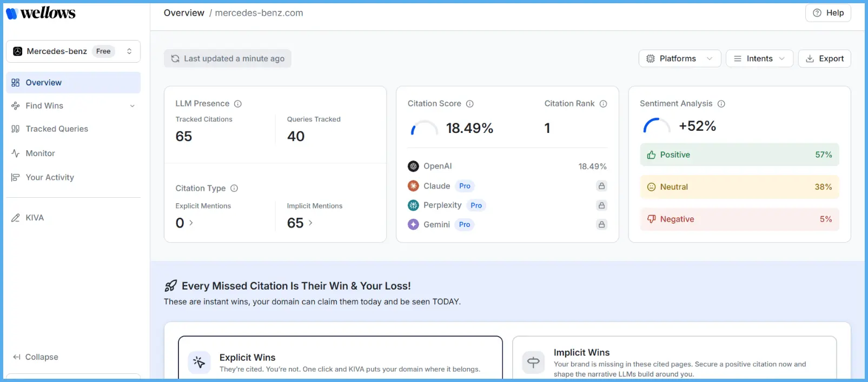Expand the Find Wins chevron

click(x=132, y=106)
